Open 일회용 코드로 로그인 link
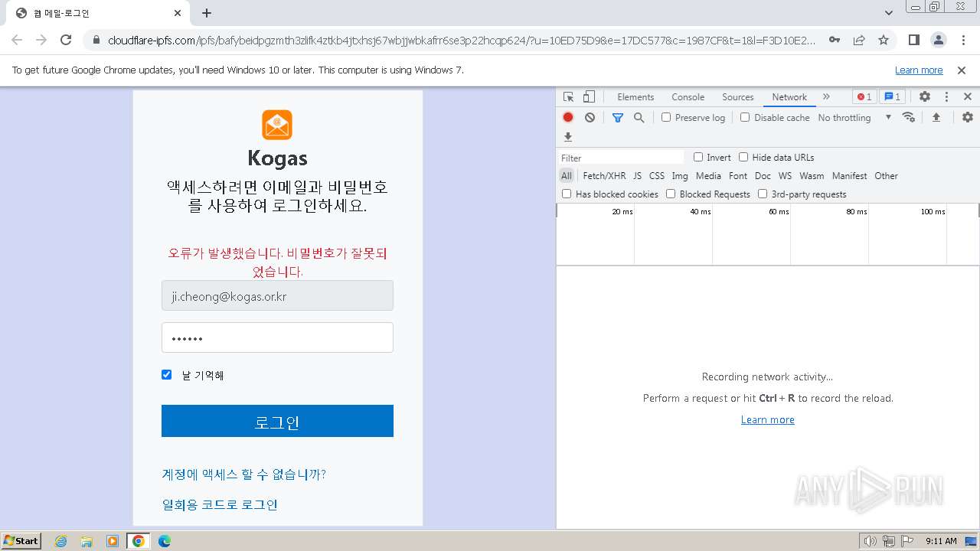Image resolution: width=980 pixels, height=551 pixels. tap(220, 504)
